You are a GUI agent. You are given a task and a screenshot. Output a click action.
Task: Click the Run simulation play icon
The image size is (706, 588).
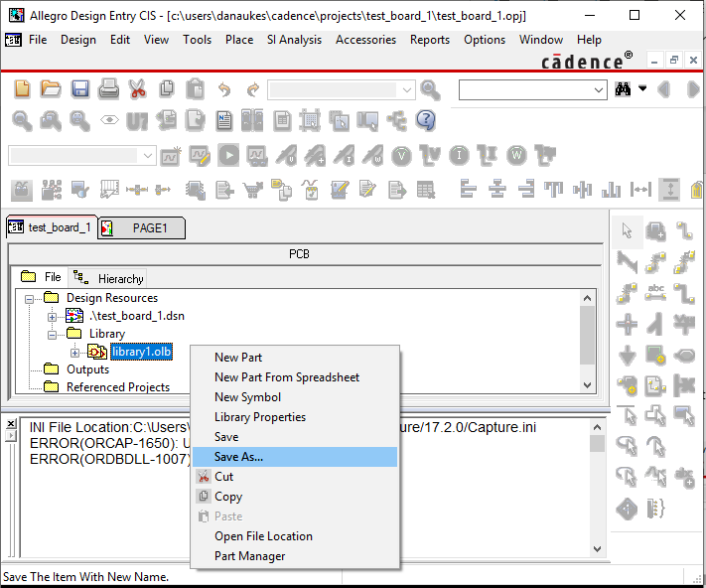[x=228, y=155]
